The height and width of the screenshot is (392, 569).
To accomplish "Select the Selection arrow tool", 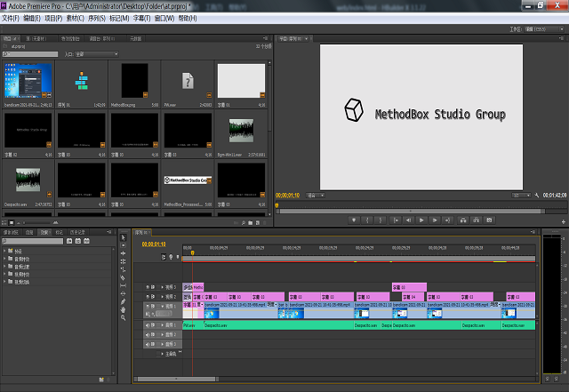I will tap(123, 237).
